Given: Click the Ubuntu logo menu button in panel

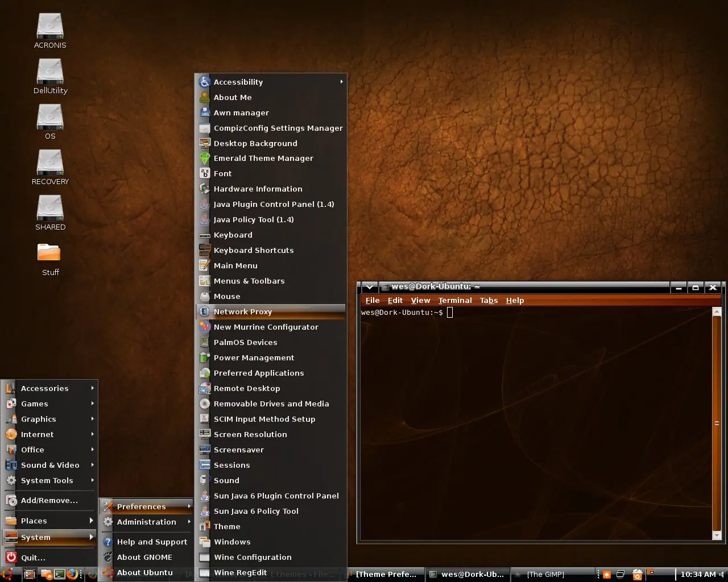Looking at the screenshot, I should (x=7, y=574).
